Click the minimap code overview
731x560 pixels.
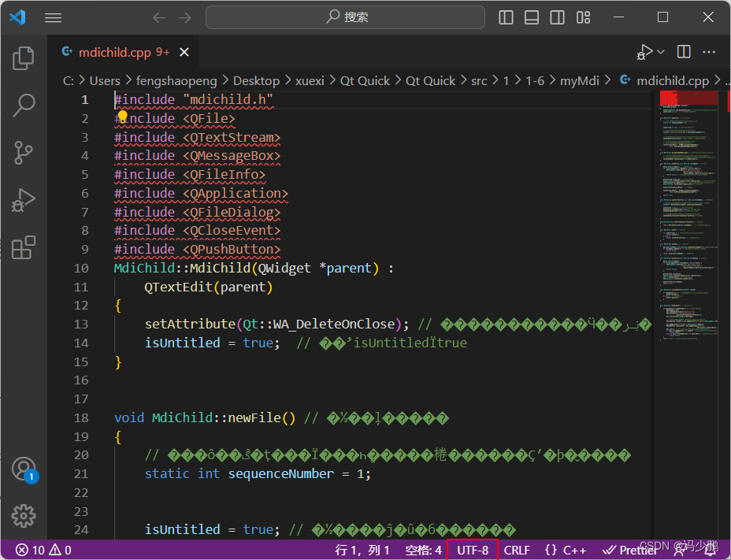coord(688,214)
